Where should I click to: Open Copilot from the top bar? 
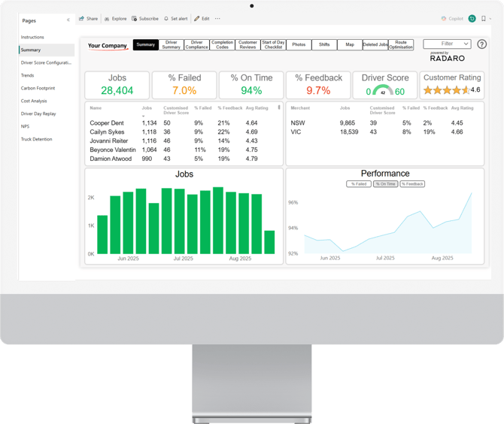(x=452, y=19)
